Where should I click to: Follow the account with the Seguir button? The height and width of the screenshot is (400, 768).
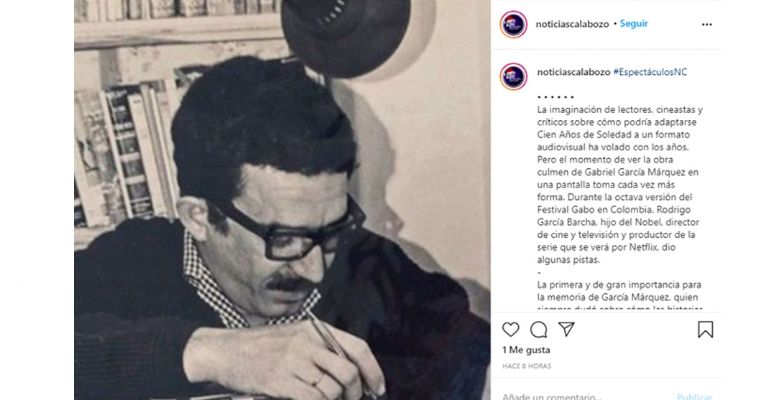tap(635, 23)
